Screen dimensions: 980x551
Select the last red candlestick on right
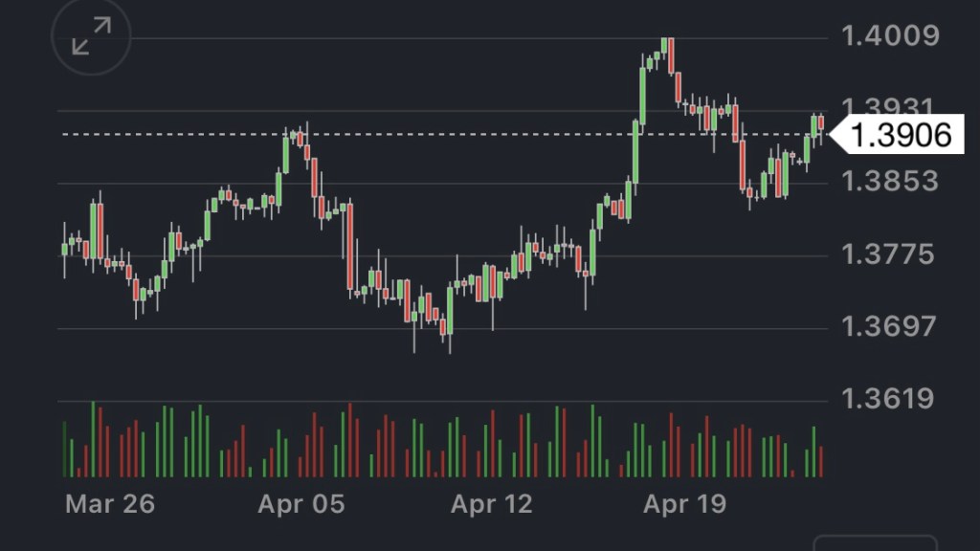[x=820, y=122]
